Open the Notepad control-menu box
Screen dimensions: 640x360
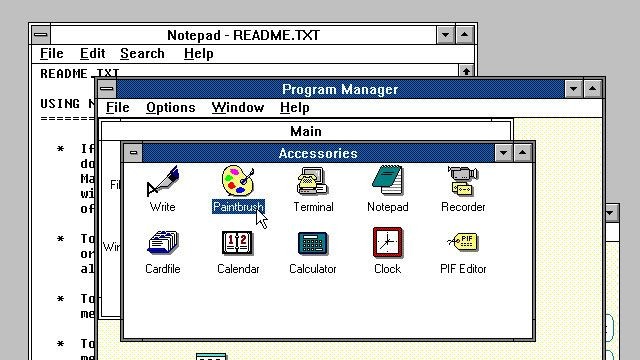pyautogui.click(x=41, y=35)
